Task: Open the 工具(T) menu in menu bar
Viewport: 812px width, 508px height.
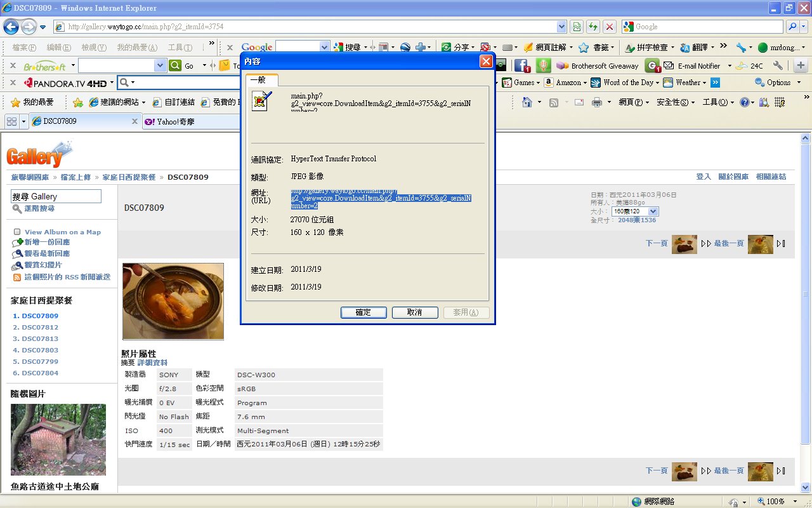Action: [180, 48]
